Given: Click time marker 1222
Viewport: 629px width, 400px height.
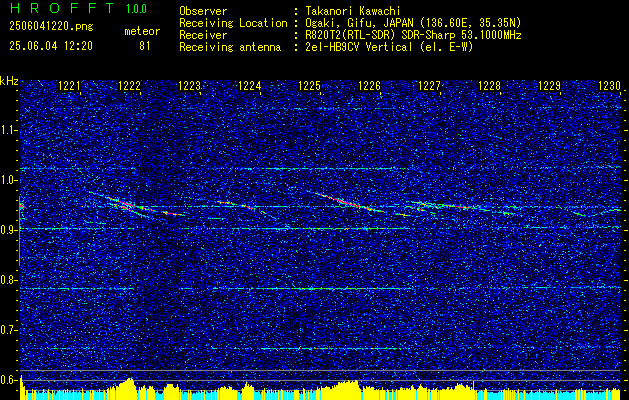Looking at the screenshot, I should [130, 85].
